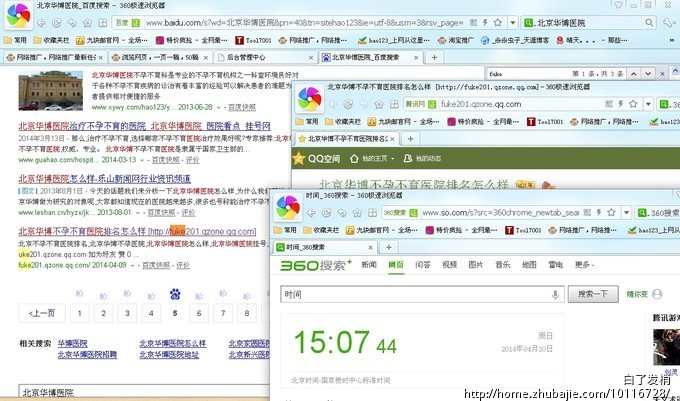Jump to previous 'fuke' match in find bar
This screenshot has width=680, height=401.
pyautogui.click(x=634, y=74)
